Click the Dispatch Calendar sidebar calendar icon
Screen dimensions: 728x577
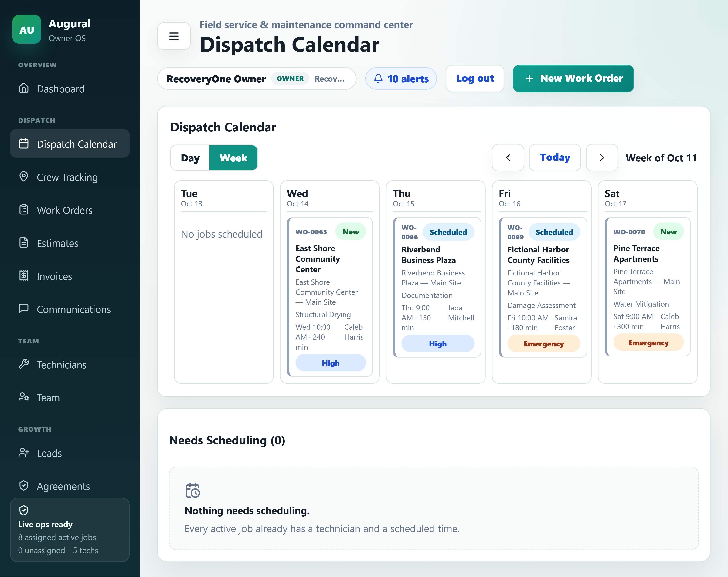[24, 143]
